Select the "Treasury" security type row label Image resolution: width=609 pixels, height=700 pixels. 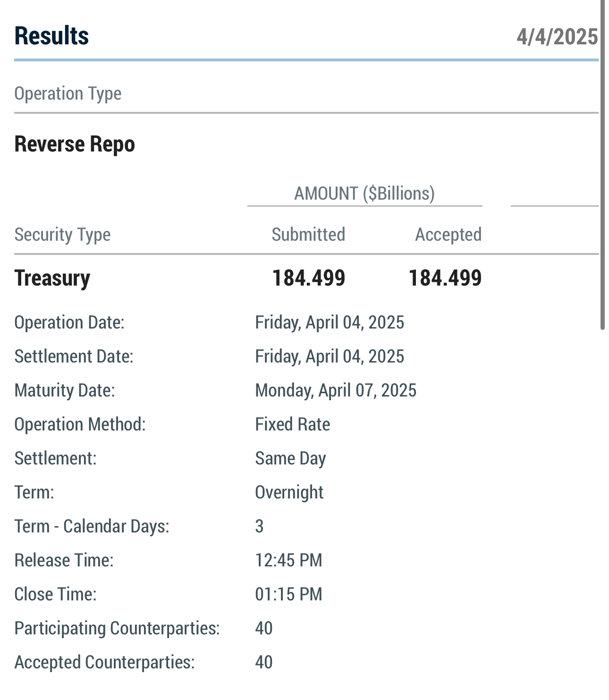(x=52, y=278)
